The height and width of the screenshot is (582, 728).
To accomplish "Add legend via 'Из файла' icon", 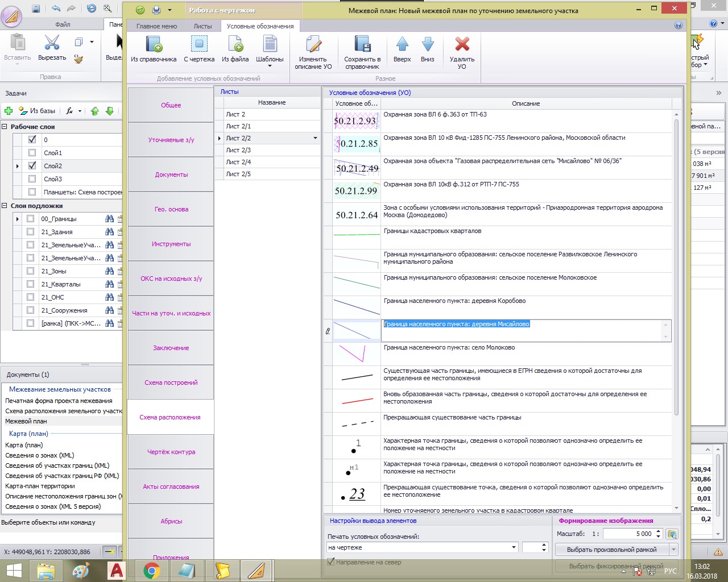I will point(235,45).
